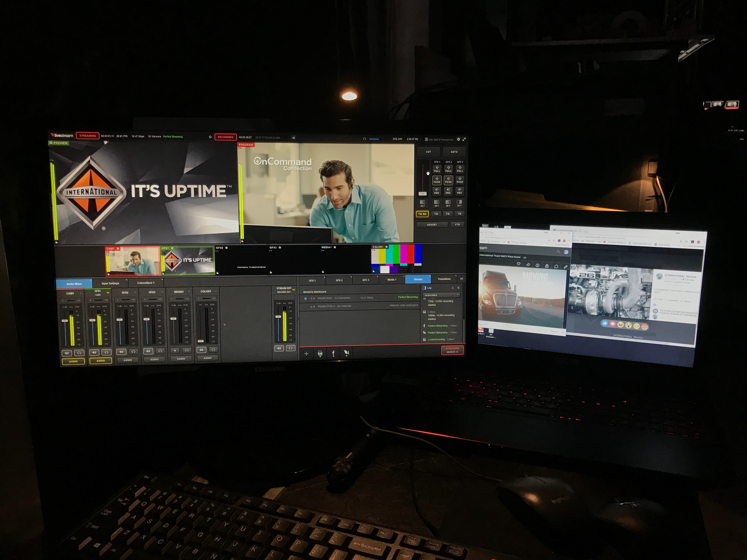Open Livestream Studio settings gear
The height and width of the screenshot is (560, 747).
pyautogui.click(x=458, y=139)
